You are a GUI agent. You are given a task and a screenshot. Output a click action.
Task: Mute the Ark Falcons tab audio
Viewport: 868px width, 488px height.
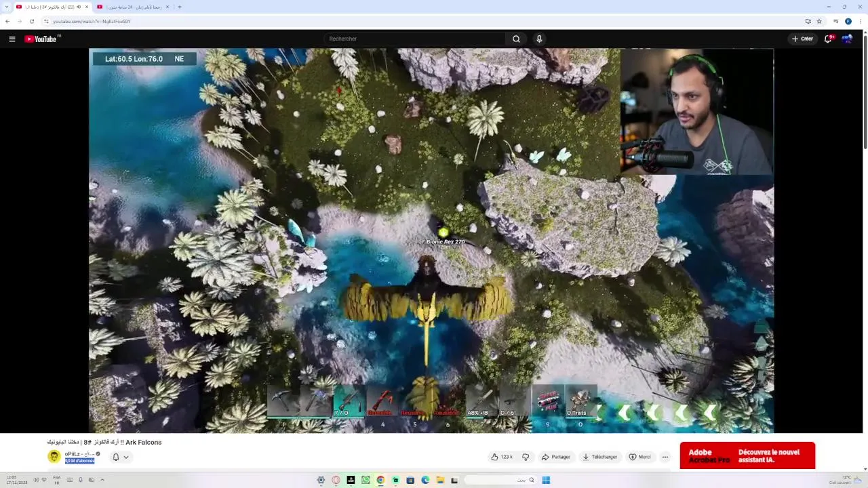[78, 7]
